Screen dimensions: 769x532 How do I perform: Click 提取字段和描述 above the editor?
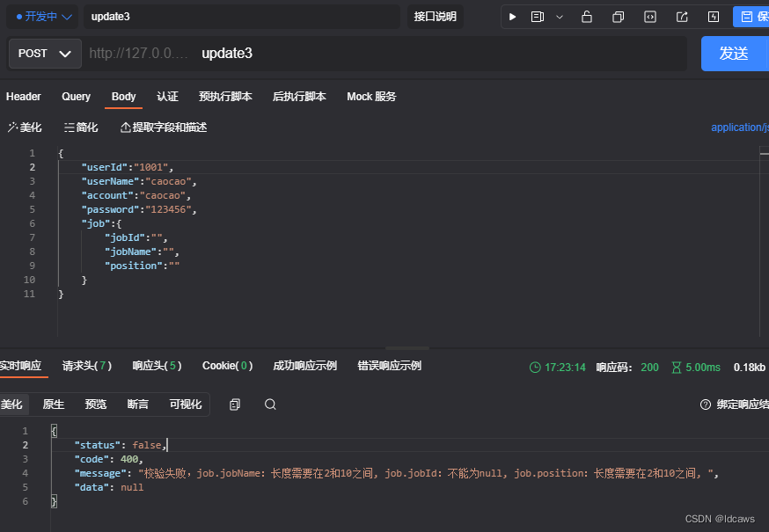click(164, 128)
